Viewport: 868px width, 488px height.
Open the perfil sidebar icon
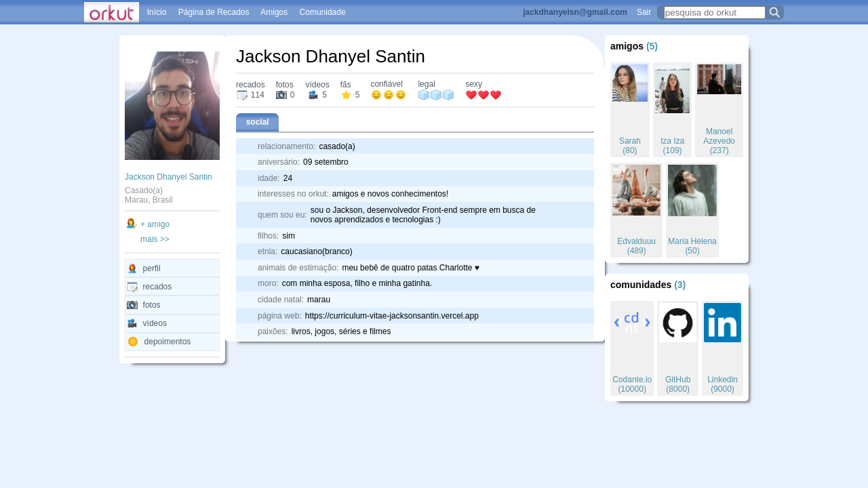pos(132,268)
